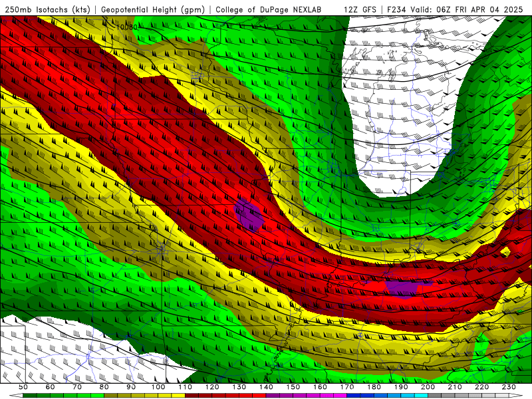Click the 170 value on the colorbar

[347, 387]
